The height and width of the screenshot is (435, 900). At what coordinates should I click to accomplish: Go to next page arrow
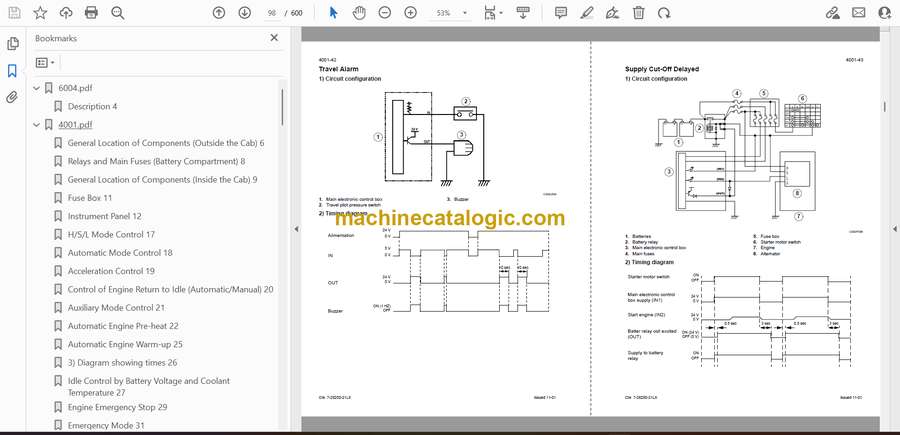click(x=245, y=13)
